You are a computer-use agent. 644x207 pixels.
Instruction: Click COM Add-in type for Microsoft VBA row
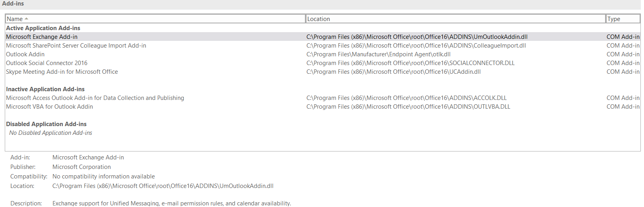623,107
